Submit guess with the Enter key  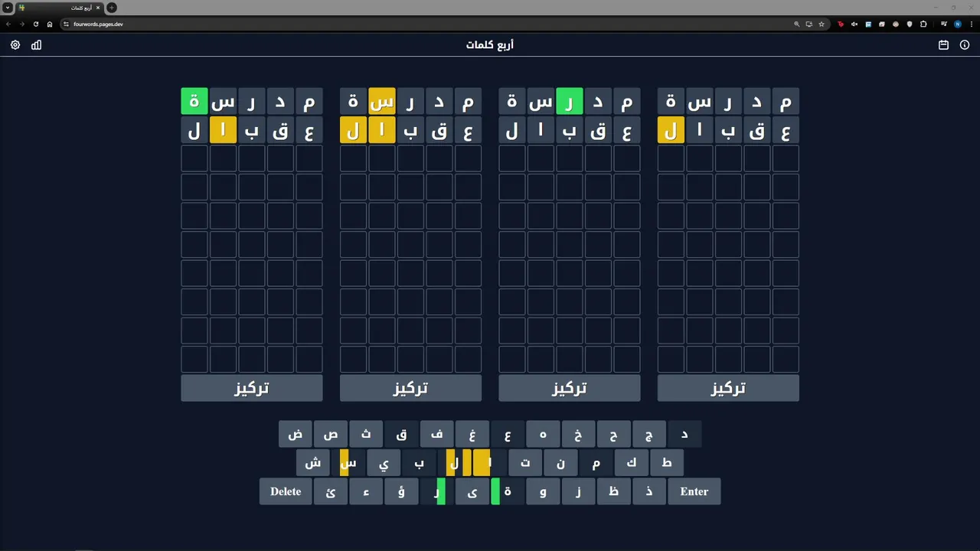tap(694, 491)
